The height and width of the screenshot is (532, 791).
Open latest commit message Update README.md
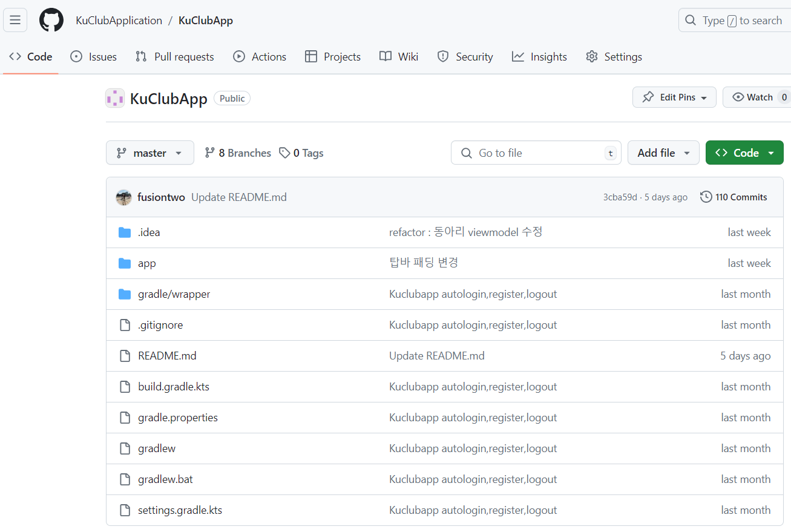tap(239, 197)
